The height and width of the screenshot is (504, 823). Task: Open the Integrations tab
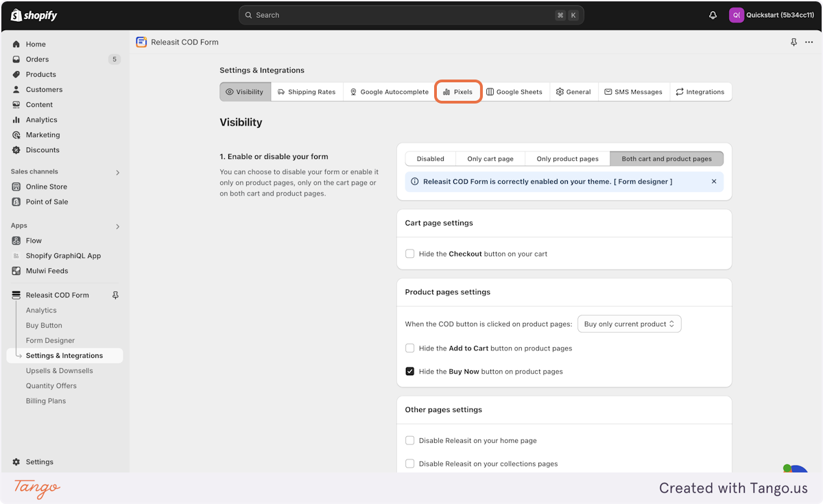(700, 92)
